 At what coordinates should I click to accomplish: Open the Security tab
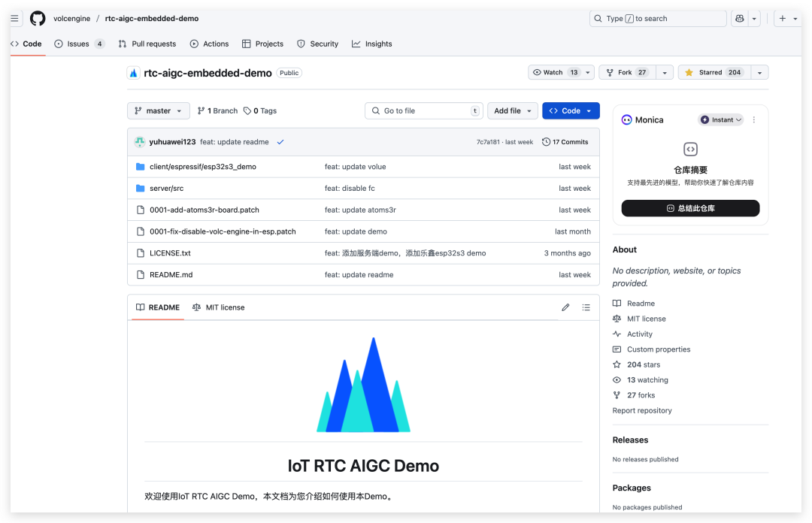click(317, 44)
